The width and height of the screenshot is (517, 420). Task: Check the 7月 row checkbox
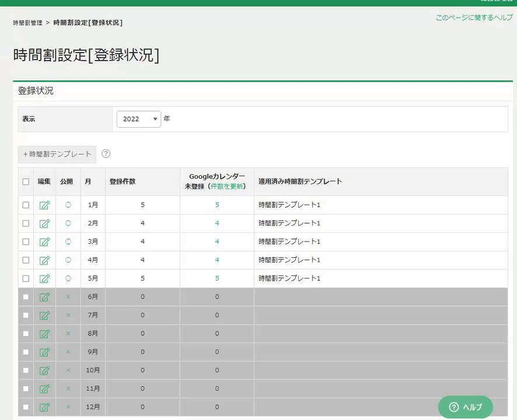[26, 315]
